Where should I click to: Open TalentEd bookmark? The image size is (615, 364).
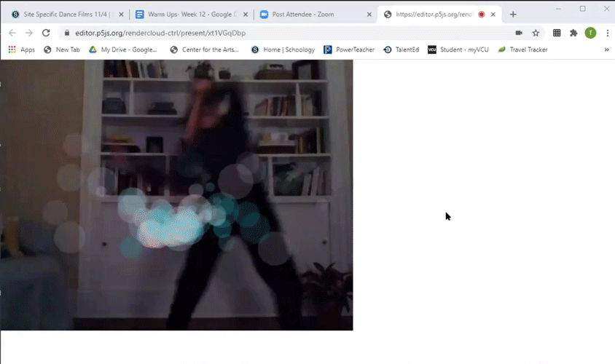(x=401, y=50)
